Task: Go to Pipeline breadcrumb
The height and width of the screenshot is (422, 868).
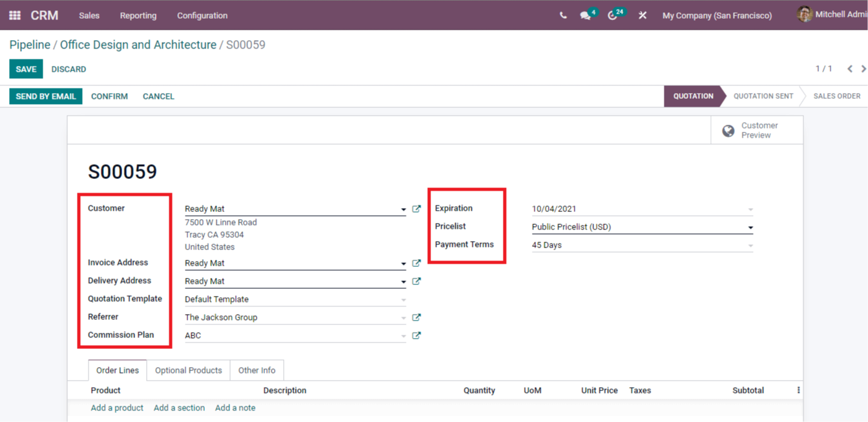Action: tap(30, 45)
